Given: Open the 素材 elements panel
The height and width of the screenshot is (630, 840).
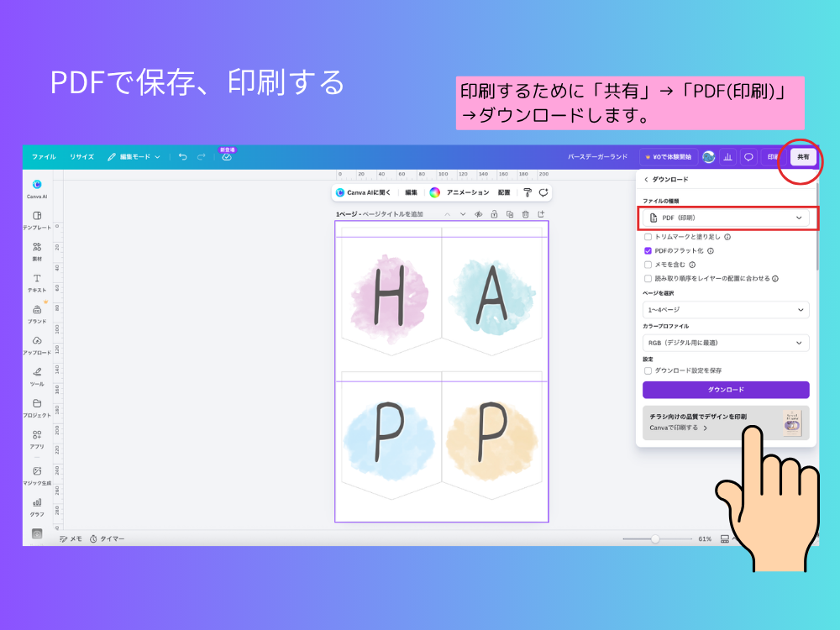Looking at the screenshot, I should point(37,251).
